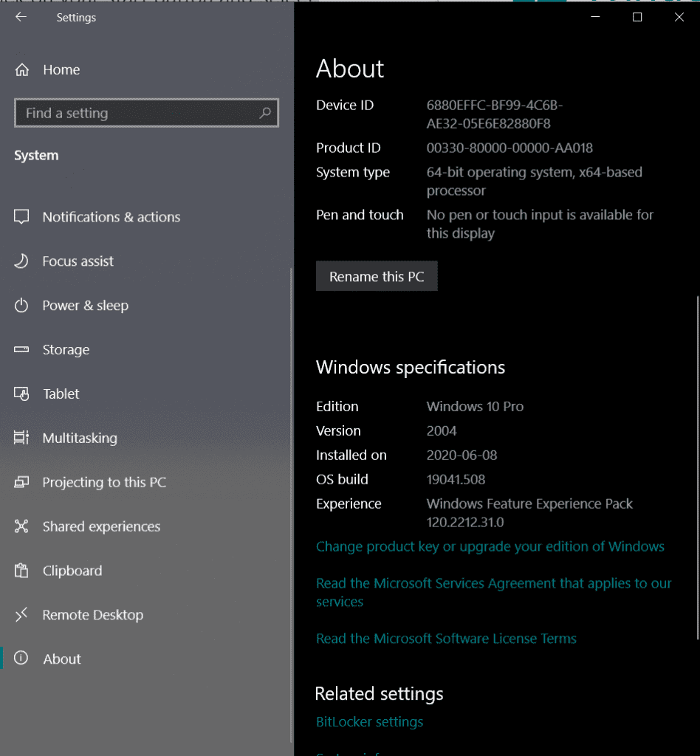This screenshot has width=700, height=756.
Task: Open Microsoft Software License Terms link
Action: pyautogui.click(x=446, y=639)
